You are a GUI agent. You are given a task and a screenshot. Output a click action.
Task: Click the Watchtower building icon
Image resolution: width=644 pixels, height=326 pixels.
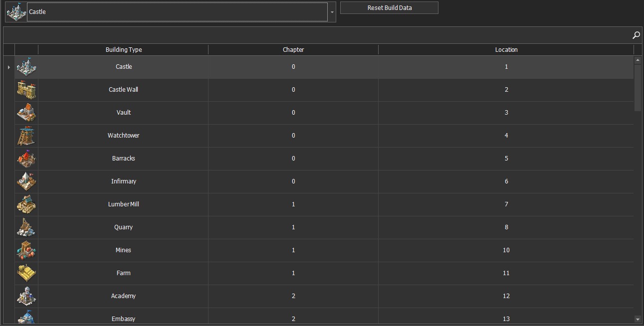tap(26, 136)
